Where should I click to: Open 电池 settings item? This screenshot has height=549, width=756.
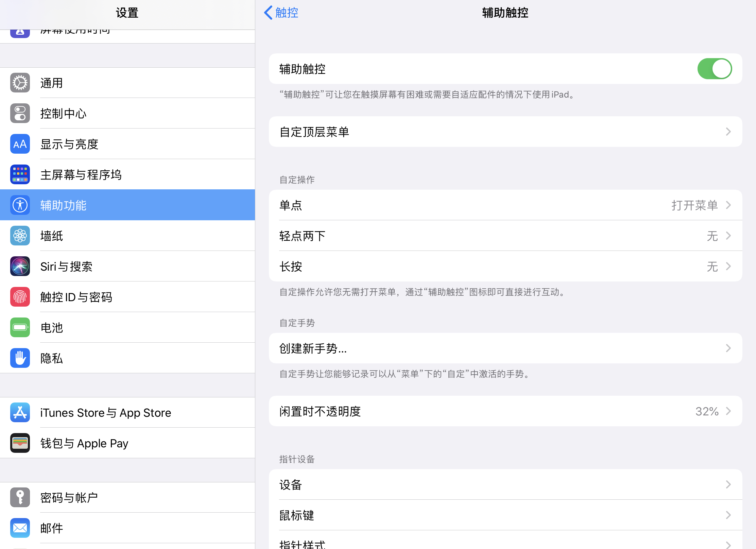(127, 327)
